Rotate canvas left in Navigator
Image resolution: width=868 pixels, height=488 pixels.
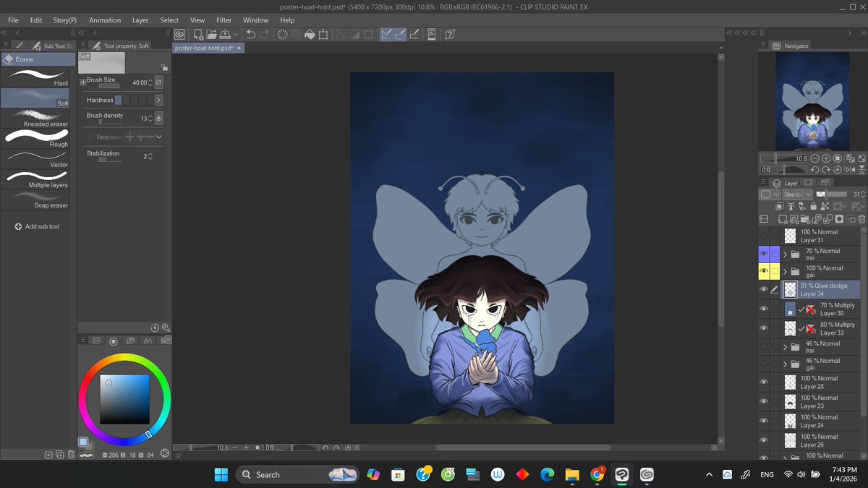[x=815, y=170]
